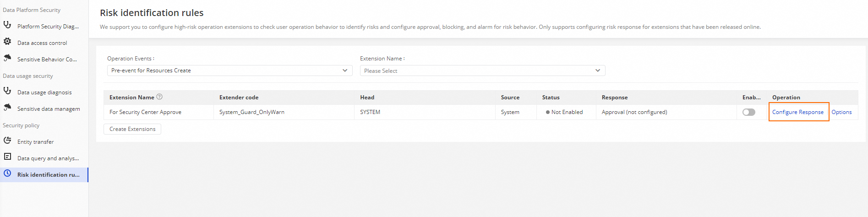Click the Options link in Operation column
This screenshot has width=868, height=217.
[841, 112]
